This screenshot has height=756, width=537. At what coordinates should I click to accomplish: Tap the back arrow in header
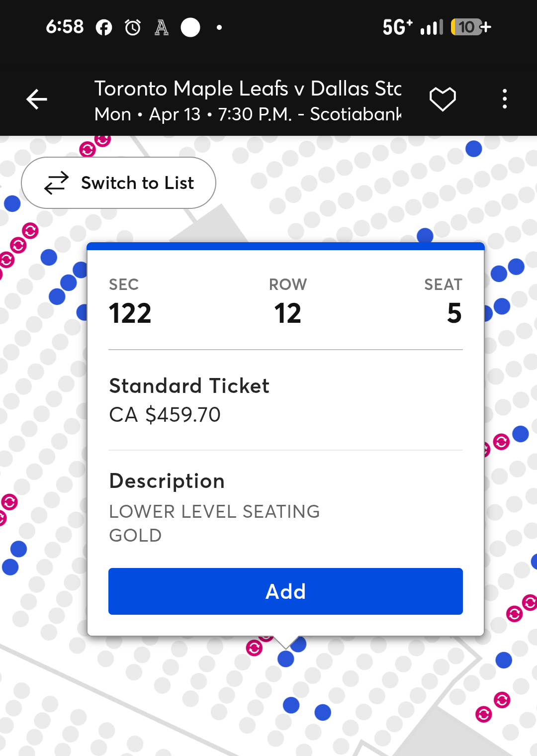pyautogui.click(x=37, y=99)
